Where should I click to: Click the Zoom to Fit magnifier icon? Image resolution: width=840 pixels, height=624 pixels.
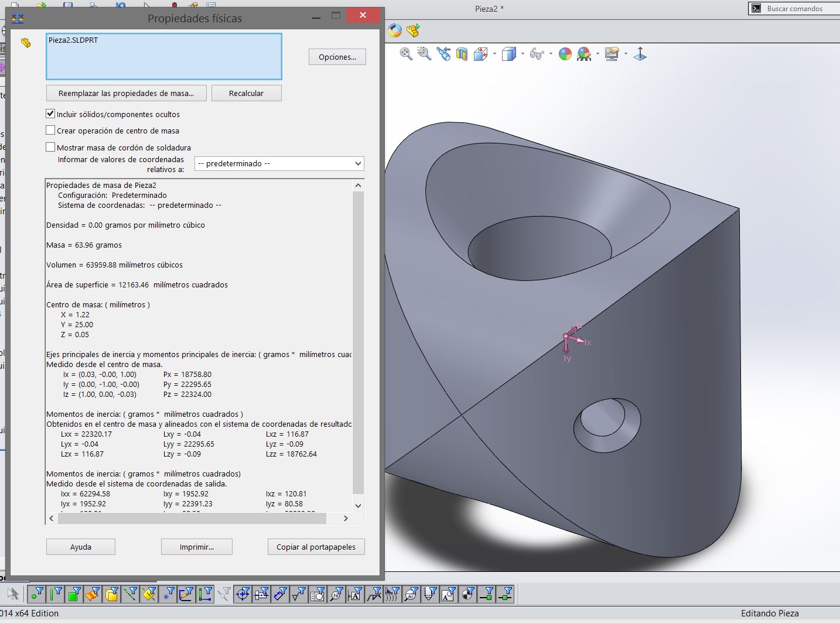[x=406, y=54]
